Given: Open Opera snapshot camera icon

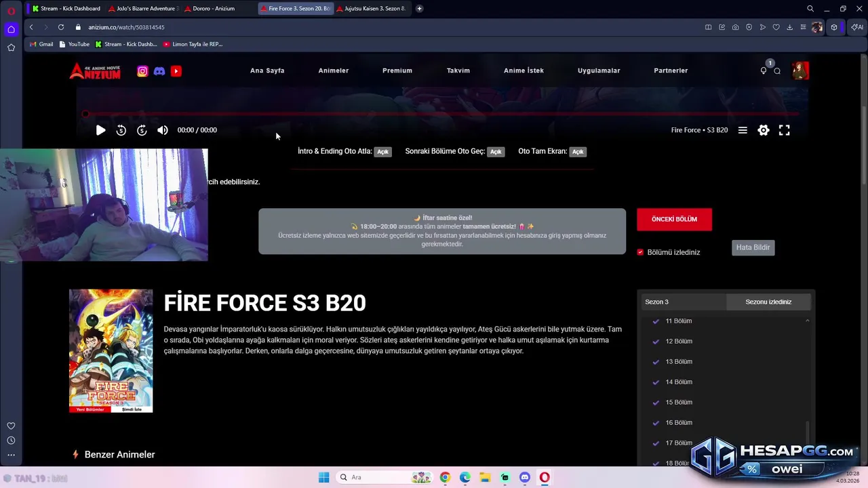Looking at the screenshot, I should coord(735,27).
